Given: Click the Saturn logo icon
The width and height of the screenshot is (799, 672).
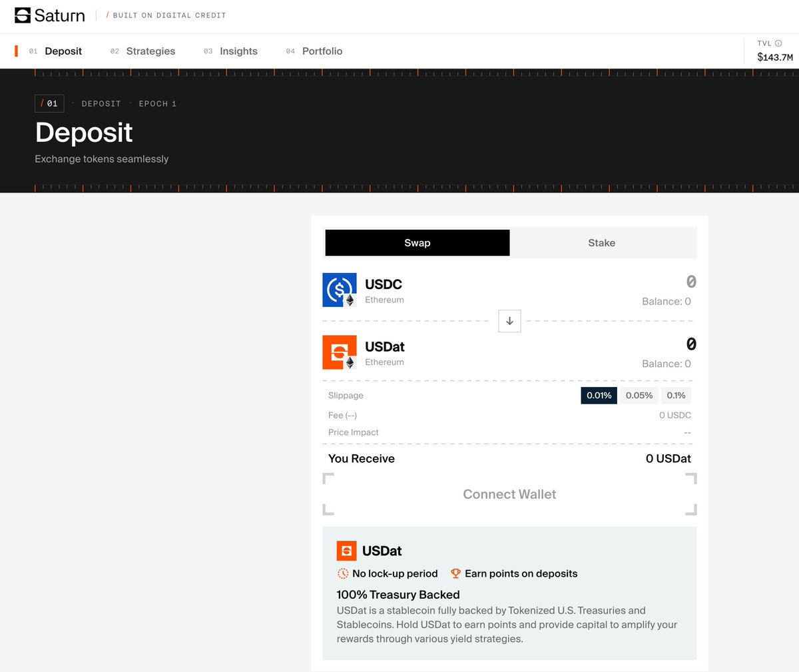Looking at the screenshot, I should pyautogui.click(x=23, y=15).
